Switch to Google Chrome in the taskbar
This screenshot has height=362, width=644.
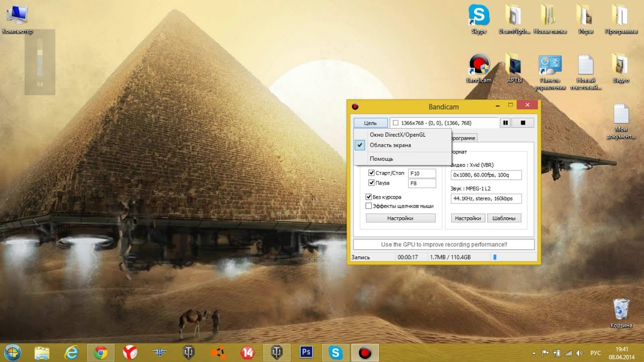click(x=101, y=352)
